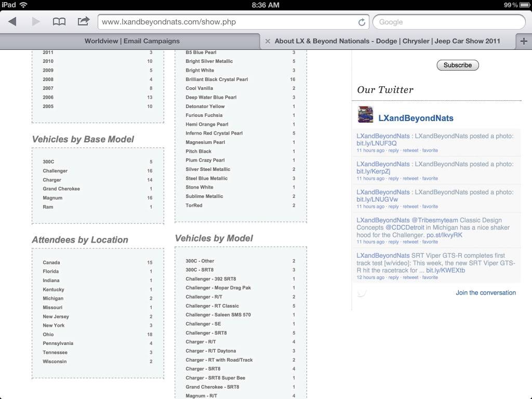Click the '2010' year row
Viewport: 532px width, 399px height.
[98, 61]
